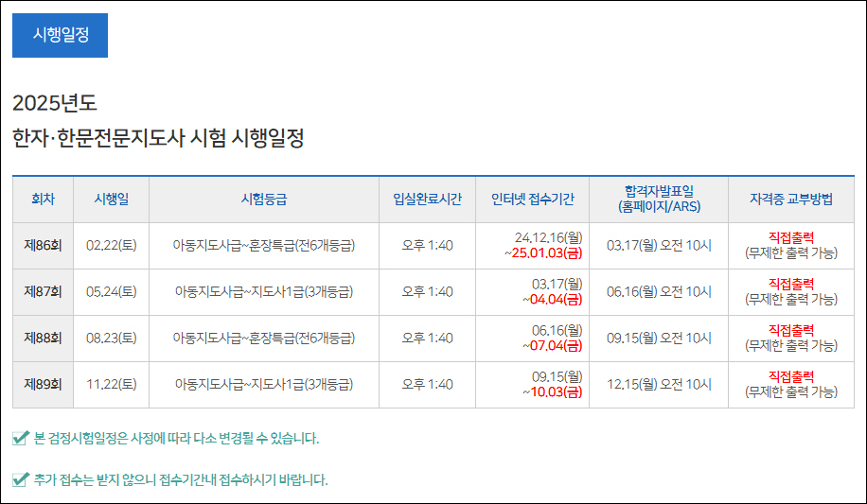Click 오후 1:40 in the 제89회 row
The width and height of the screenshot is (867, 504).
pyautogui.click(x=428, y=385)
